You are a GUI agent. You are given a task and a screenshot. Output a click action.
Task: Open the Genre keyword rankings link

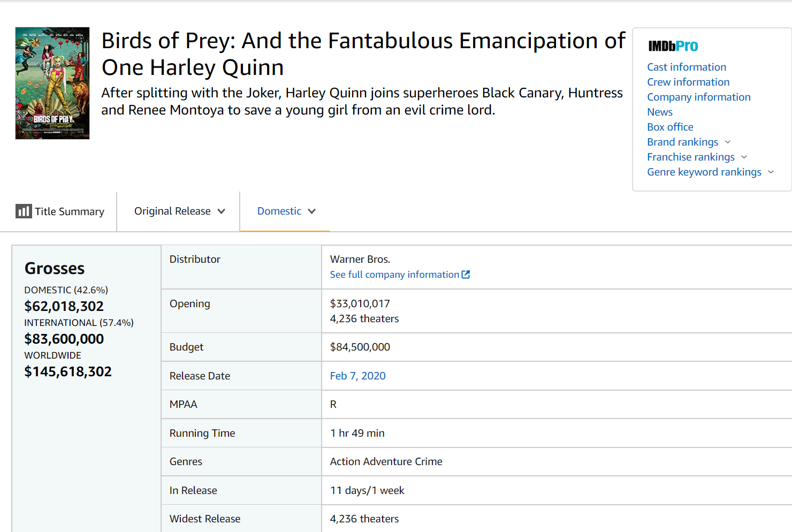pyautogui.click(x=704, y=172)
